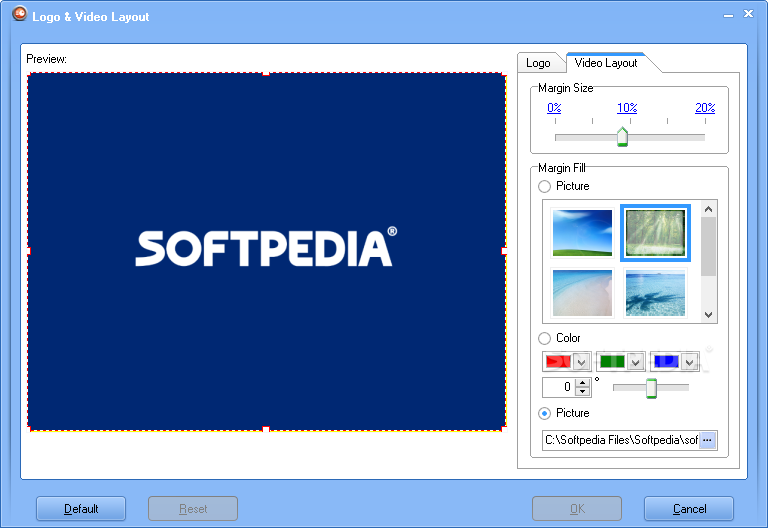768x528 pixels.
Task: Select the Color radio button
Action: pos(544,338)
